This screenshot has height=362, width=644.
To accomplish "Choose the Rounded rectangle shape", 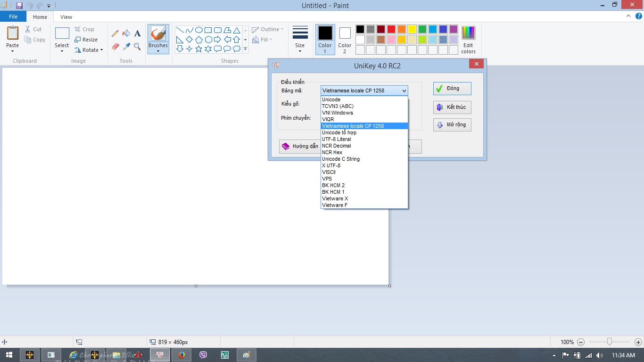I will [217, 30].
